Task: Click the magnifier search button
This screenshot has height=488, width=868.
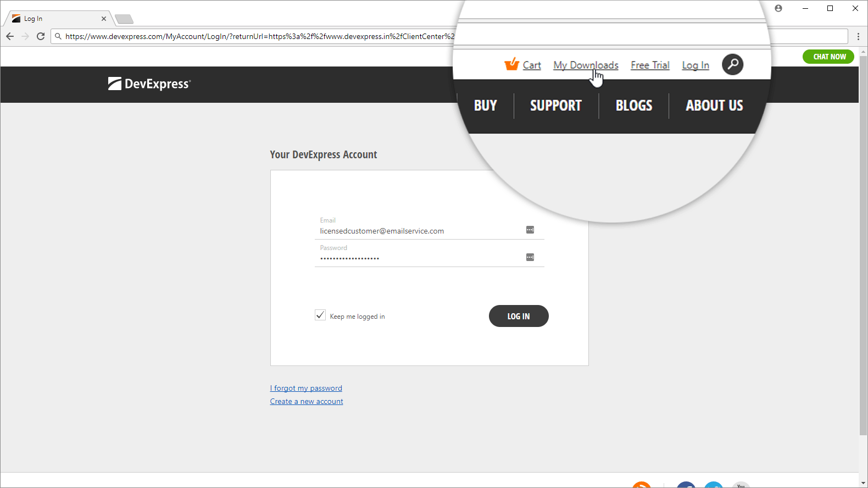Action: [x=732, y=64]
